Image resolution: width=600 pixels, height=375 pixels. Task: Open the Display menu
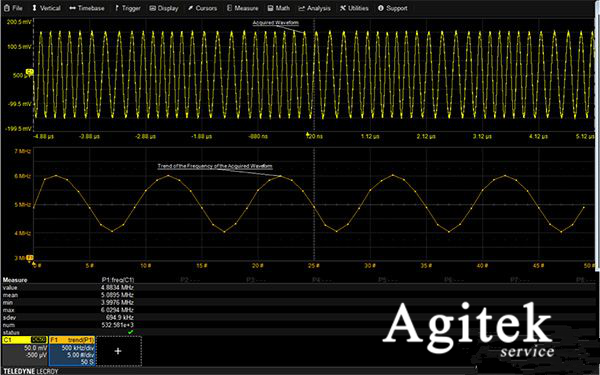tap(164, 8)
